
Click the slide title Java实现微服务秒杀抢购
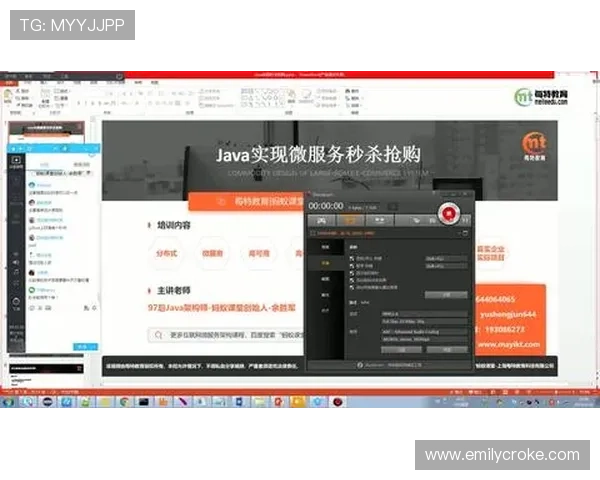coord(318,155)
